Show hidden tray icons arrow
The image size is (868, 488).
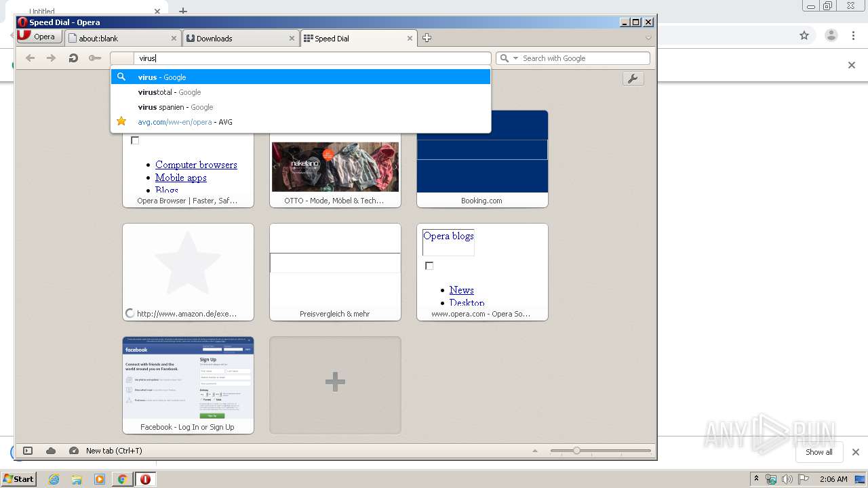tap(756, 479)
